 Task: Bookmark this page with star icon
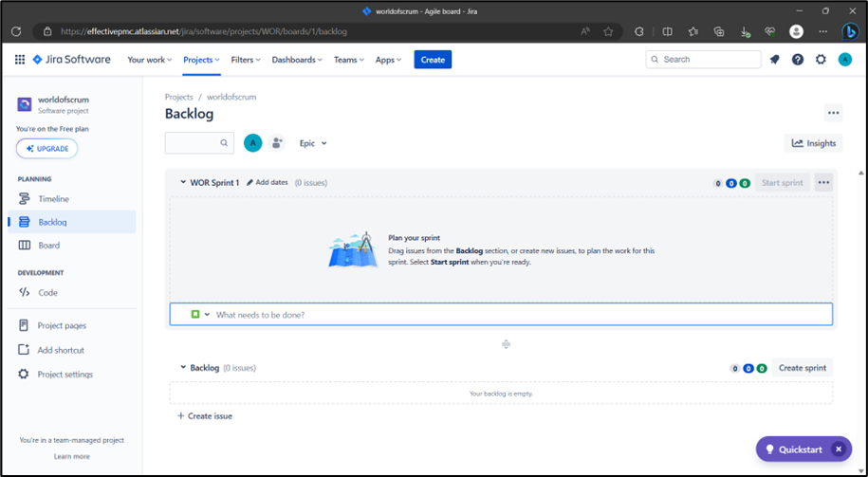(608, 31)
